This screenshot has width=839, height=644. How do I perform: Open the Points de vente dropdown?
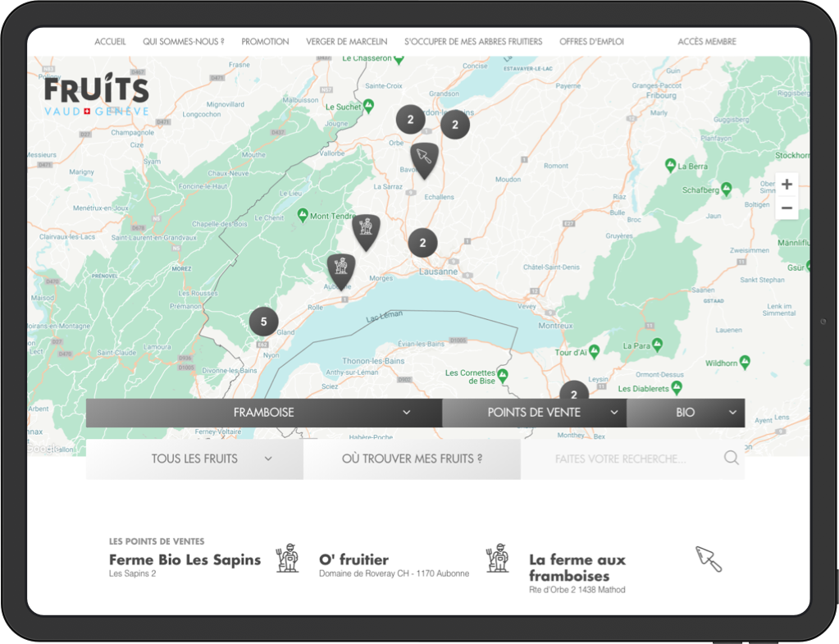534,412
